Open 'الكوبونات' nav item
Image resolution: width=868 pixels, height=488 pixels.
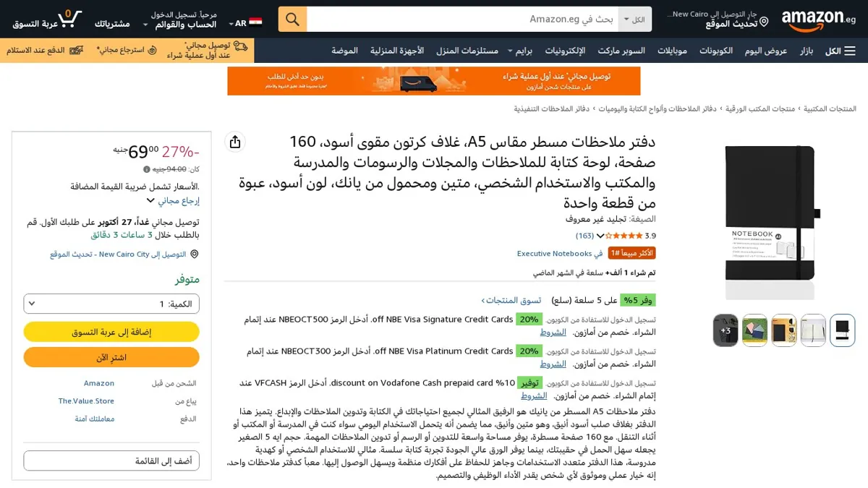(716, 51)
